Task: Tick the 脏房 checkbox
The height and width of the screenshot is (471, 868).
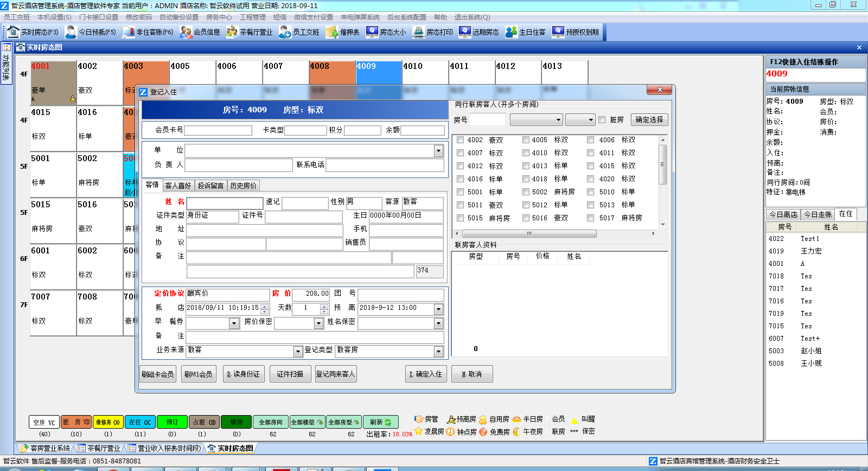Action: point(602,119)
